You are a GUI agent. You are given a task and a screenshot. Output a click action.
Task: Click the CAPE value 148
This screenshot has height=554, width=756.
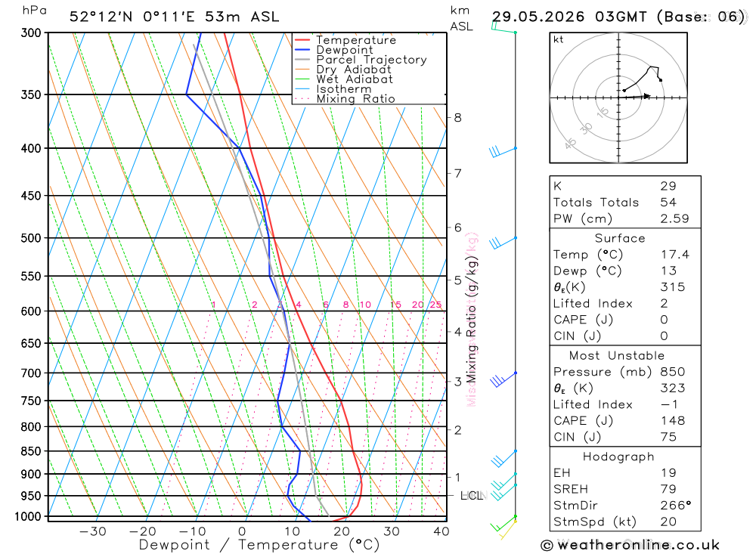(x=673, y=421)
